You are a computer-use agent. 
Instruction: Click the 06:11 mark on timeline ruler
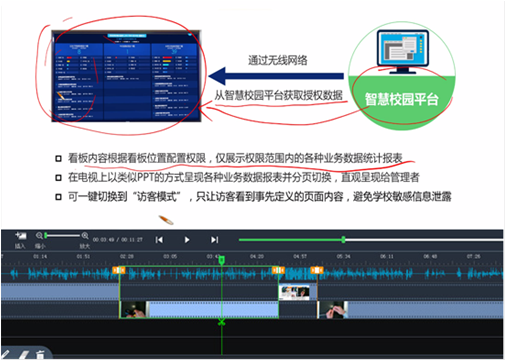[x=387, y=256]
